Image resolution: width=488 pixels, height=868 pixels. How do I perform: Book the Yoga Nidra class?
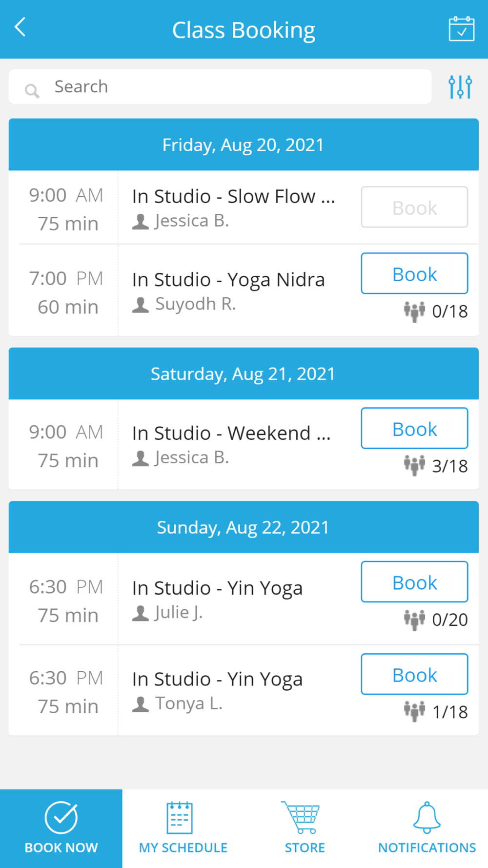(414, 274)
